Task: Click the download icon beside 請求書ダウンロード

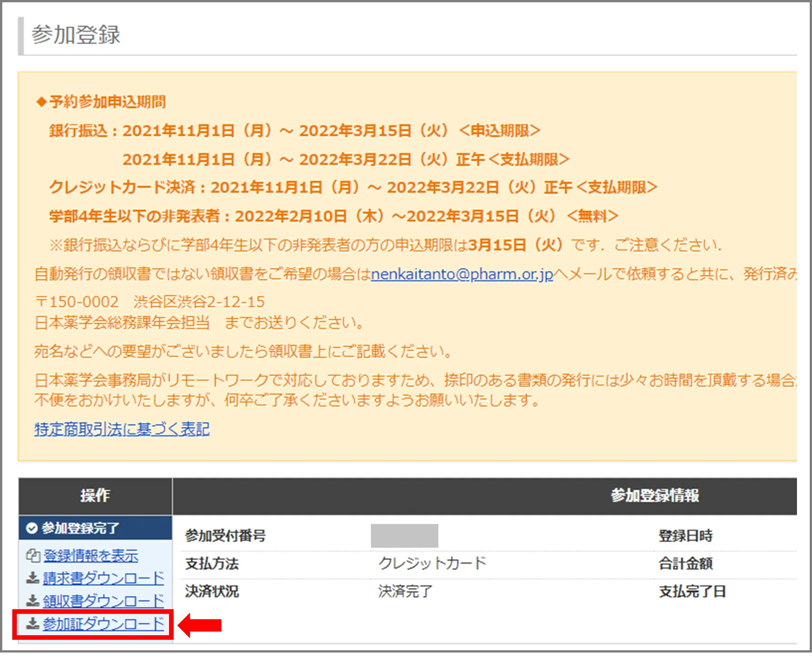Action: [32, 578]
